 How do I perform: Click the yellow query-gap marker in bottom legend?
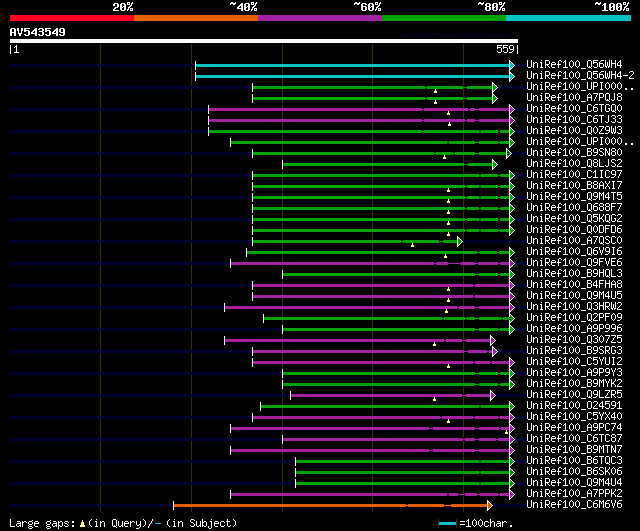pos(82,523)
